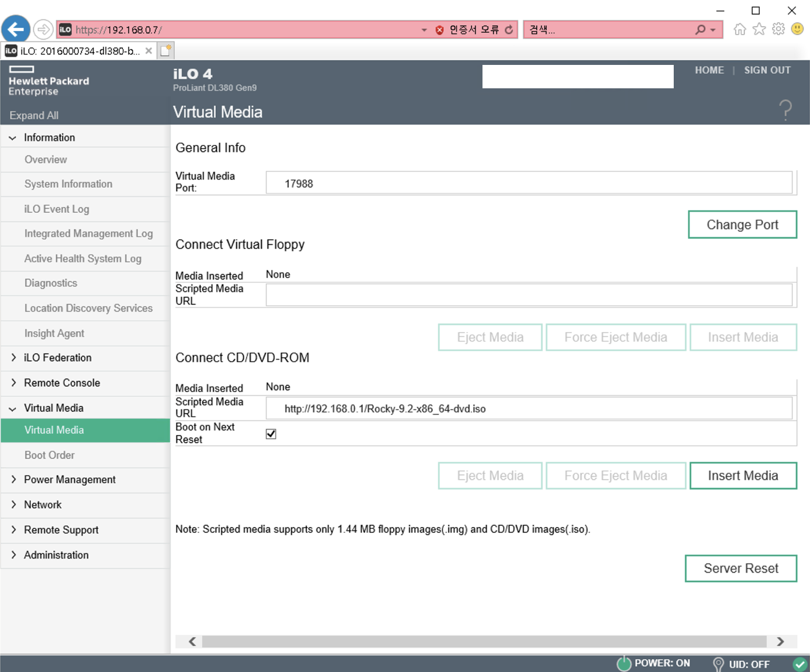Click the scrollbar right arrow

point(780,642)
